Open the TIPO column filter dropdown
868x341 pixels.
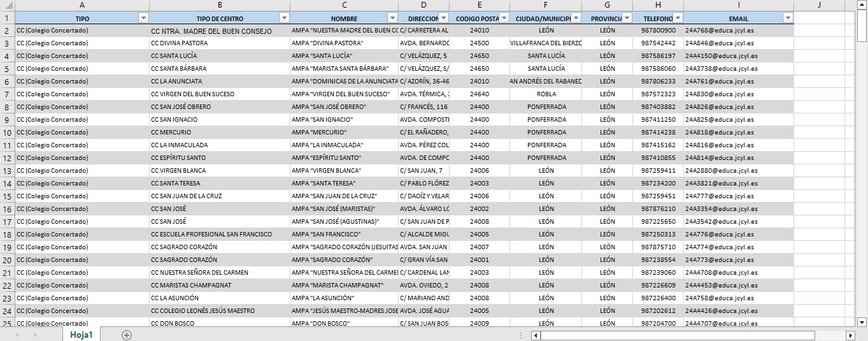coord(143,18)
